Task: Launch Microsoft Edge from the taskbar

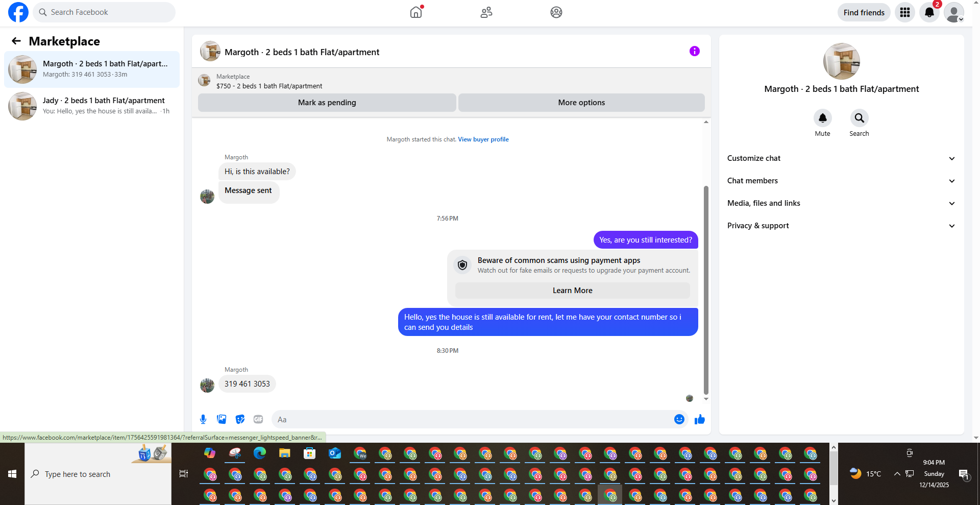Action: 260,453
